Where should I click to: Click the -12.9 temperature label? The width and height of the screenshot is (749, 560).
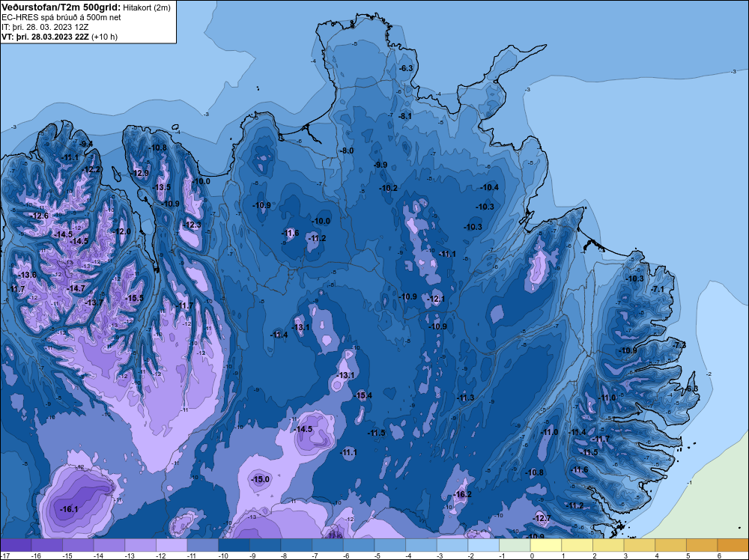140,173
